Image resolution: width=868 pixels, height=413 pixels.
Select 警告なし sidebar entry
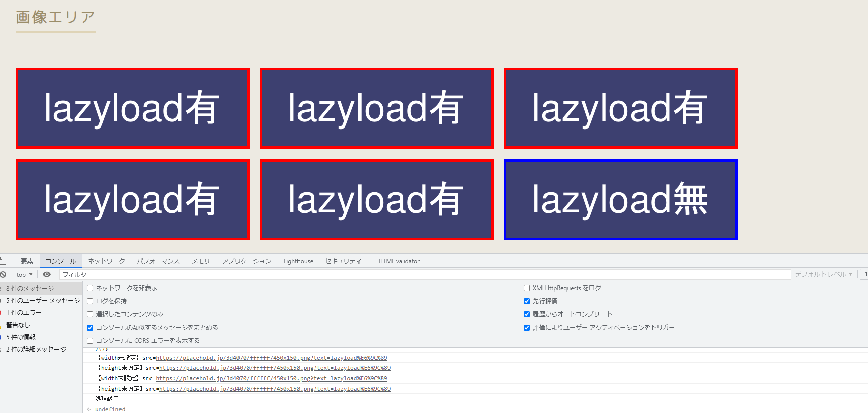pos(41,325)
